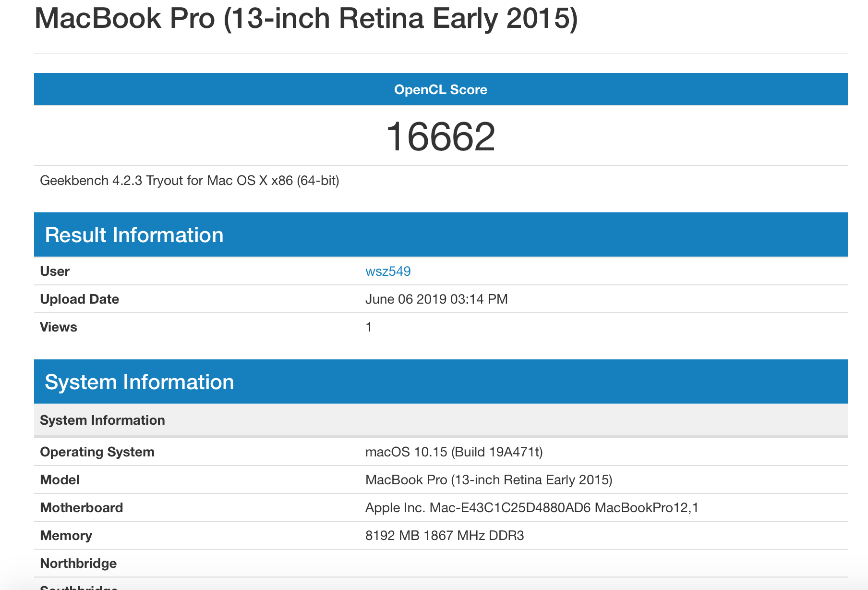This screenshot has width=868, height=590.
Task: Select Apple Inc. Mac-E43C1C25D4880AD6 motherboard value
Action: pos(532,508)
